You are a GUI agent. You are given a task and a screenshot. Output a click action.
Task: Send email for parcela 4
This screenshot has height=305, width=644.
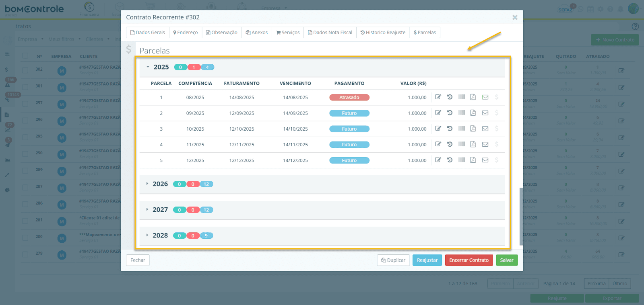click(x=485, y=144)
